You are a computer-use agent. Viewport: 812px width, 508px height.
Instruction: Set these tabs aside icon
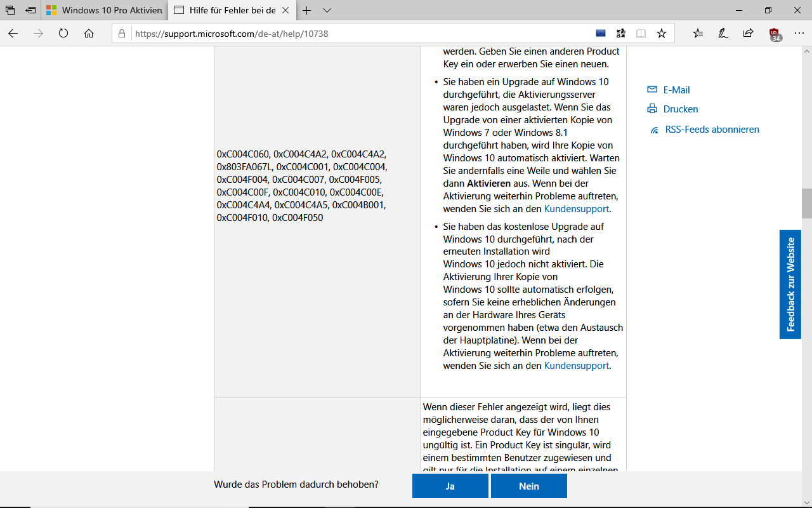tap(30, 10)
